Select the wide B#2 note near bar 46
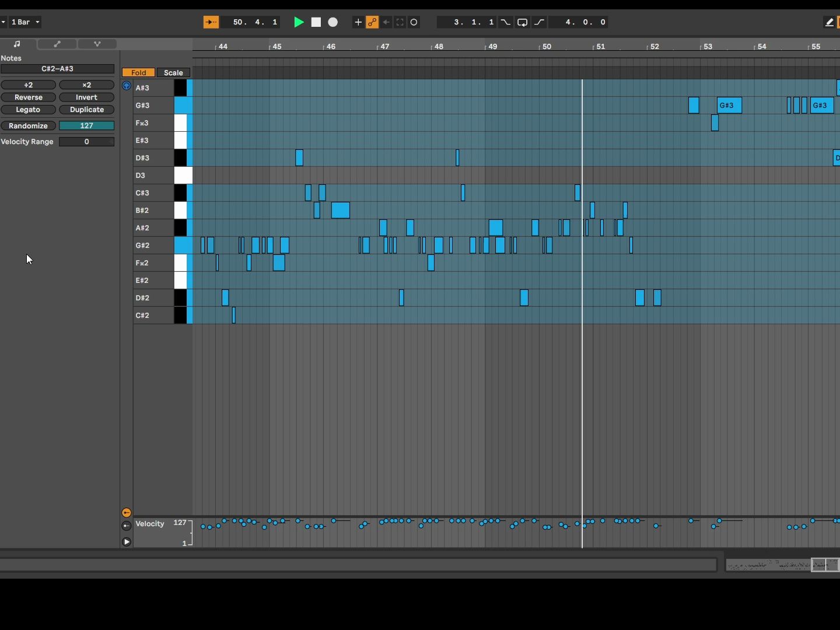Image resolution: width=840 pixels, height=630 pixels. (x=341, y=211)
